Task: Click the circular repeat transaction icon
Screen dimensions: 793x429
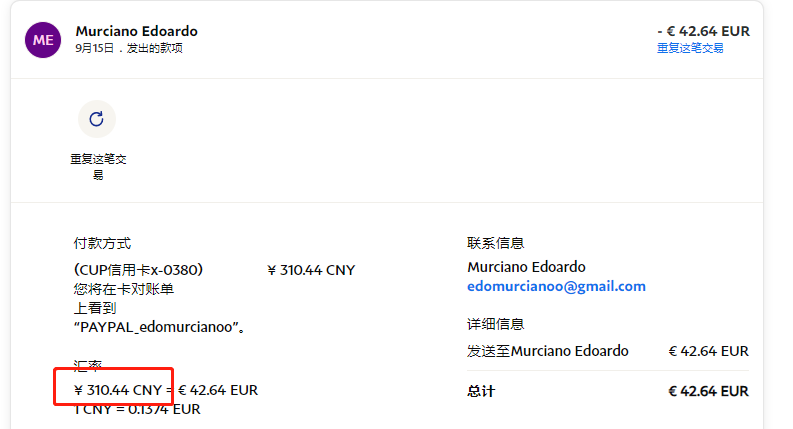Action: pyautogui.click(x=96, y=119)
